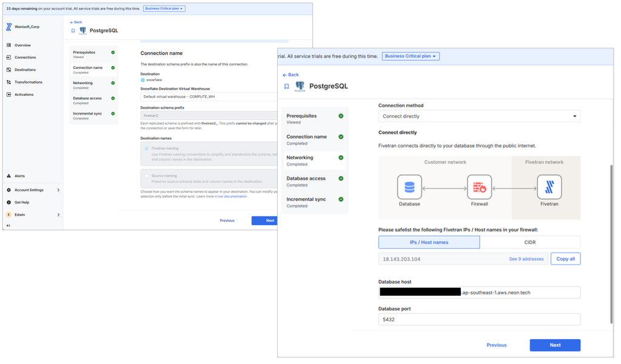Screen dimensions: 621x364
Task: Click bookmark icon in back window header
Action: (x=73, y=30)
